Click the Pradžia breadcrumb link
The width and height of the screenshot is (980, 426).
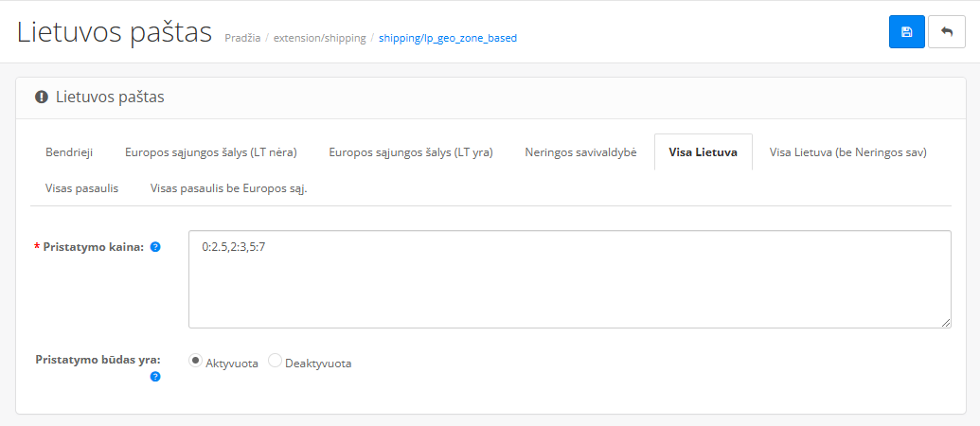pos(242,39)
